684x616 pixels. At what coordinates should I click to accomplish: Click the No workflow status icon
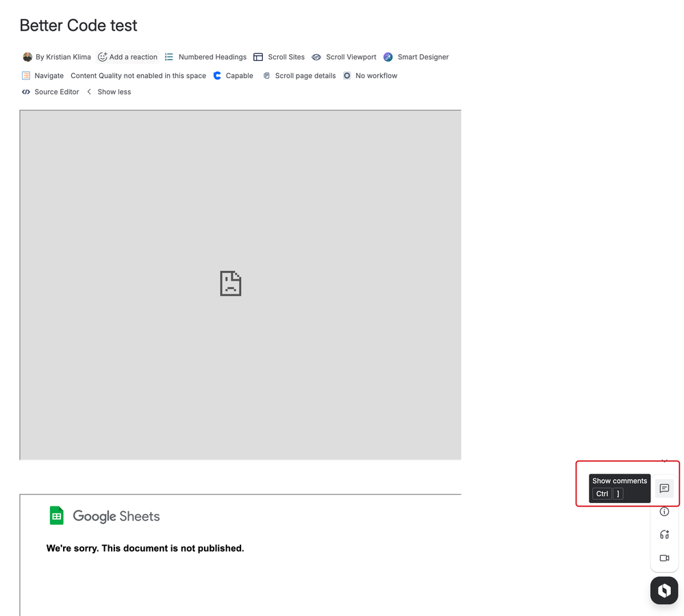pyautogui.click(x=346, y=75)
